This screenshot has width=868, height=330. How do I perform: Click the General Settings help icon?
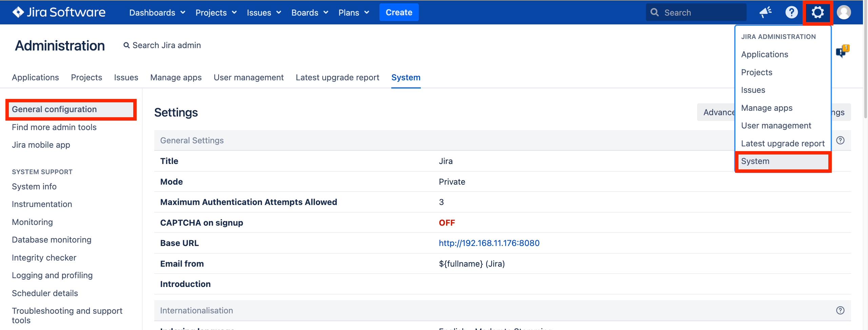point(840,140)
